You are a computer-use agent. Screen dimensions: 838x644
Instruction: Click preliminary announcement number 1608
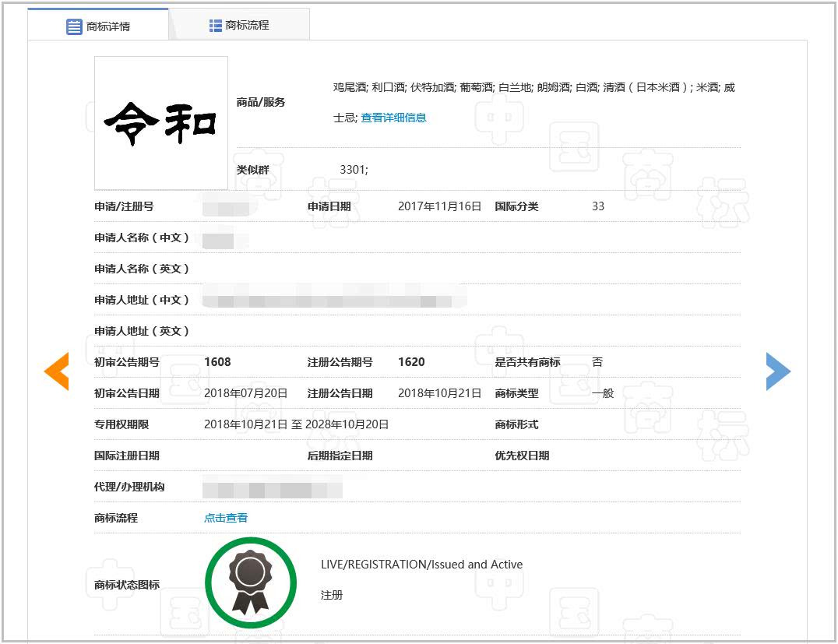[217, 362]
